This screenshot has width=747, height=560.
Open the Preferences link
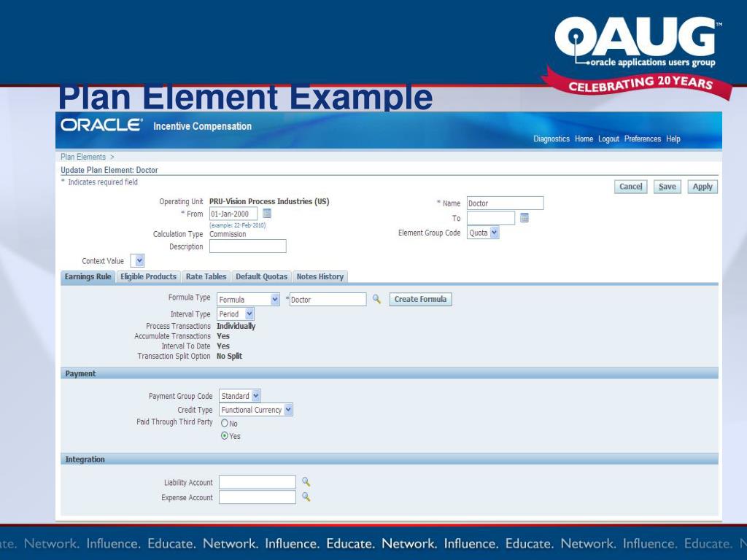[642, 139]
